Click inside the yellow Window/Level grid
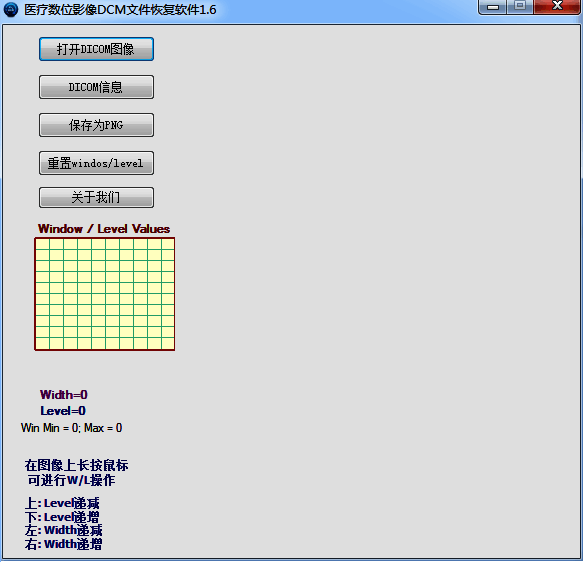The width and height of the screenshot is (583, 562). [105, 294]
